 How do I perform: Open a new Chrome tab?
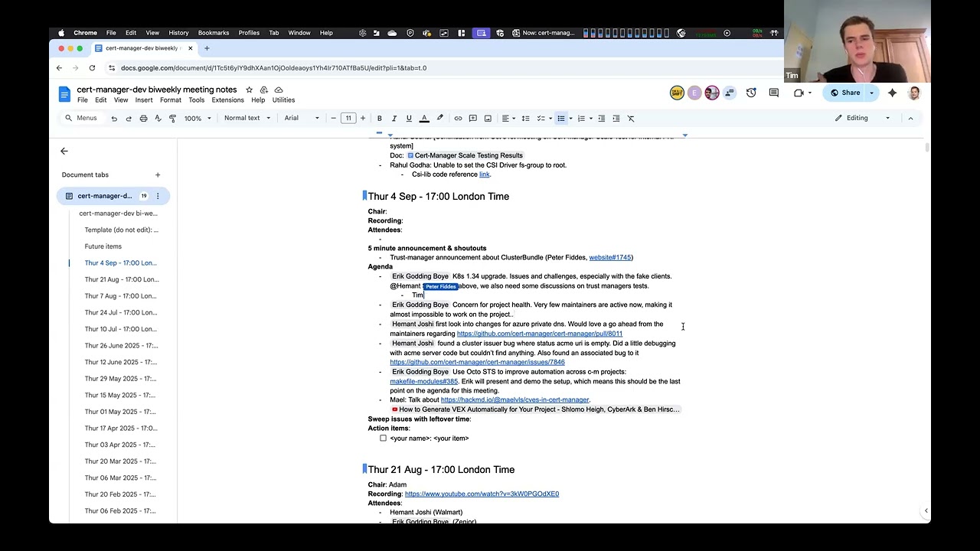[x=207, y=48]
